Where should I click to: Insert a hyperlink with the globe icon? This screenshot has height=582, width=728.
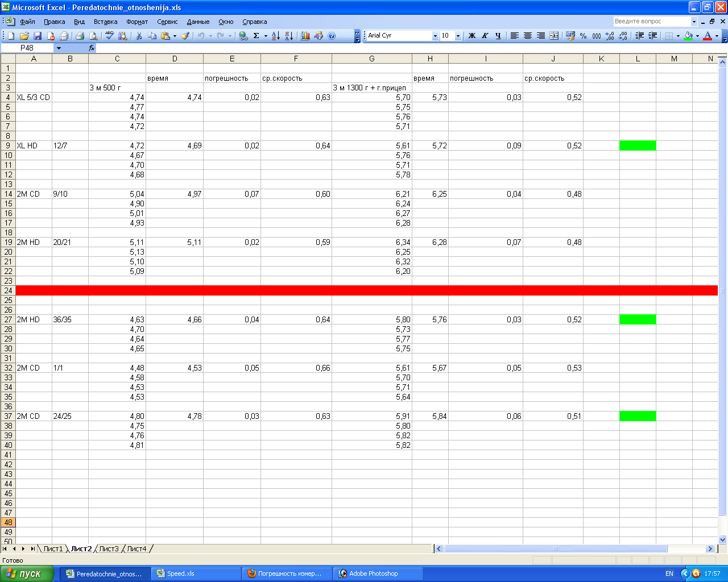[243, 36]
